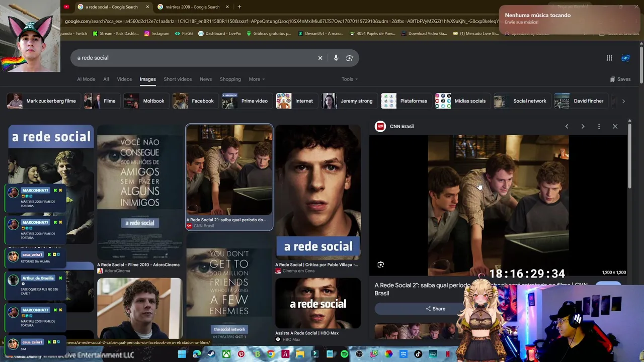644x362 pixels.
Task: Open more options menu in image preview
Action: pos(599,126)
